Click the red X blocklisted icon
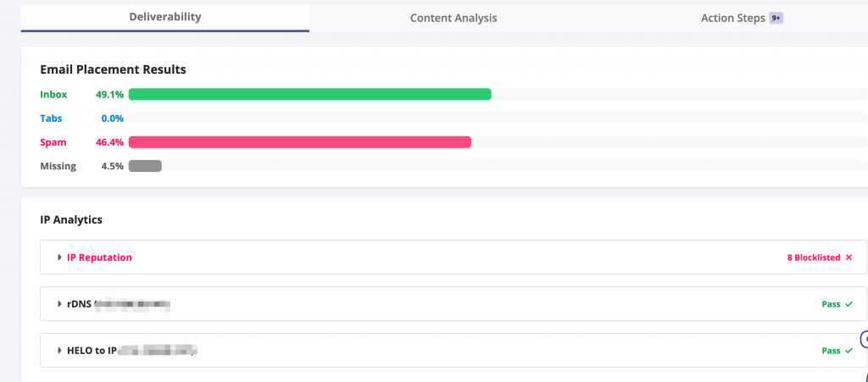Image resolution: width=868 pixels, height=382 pixels. (849, 257)
